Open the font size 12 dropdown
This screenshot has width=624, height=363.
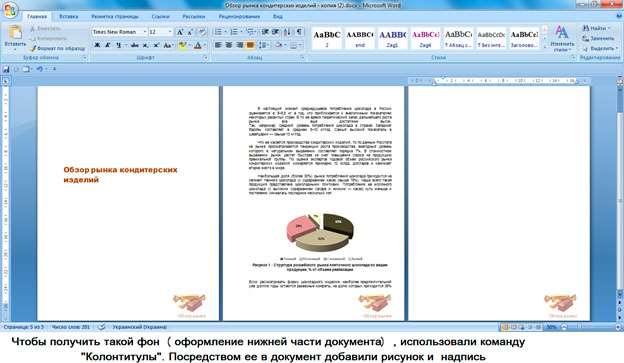tap(160, 32)
